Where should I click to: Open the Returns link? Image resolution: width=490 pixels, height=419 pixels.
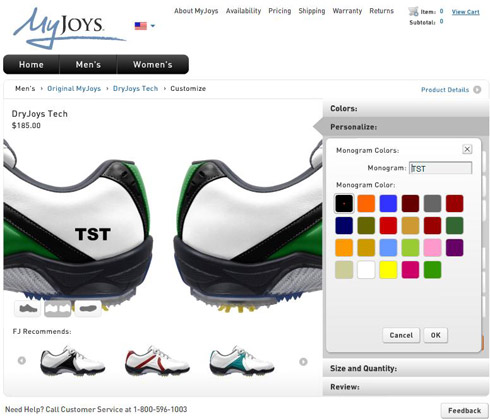(x=381, y=11)
